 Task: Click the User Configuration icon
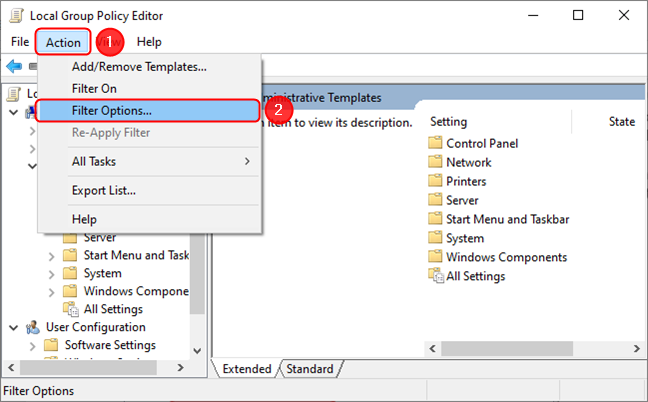coord(33,327)
